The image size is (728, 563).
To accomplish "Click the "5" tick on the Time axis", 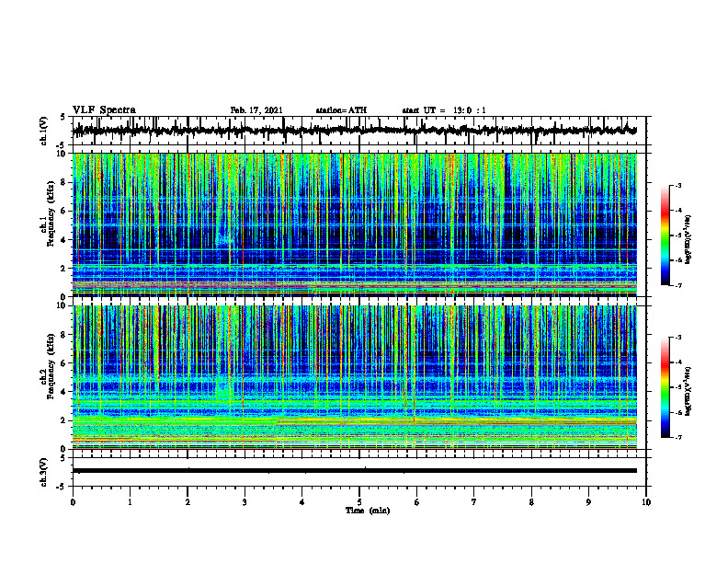I will pyautogui.click(x=359, y=502).
